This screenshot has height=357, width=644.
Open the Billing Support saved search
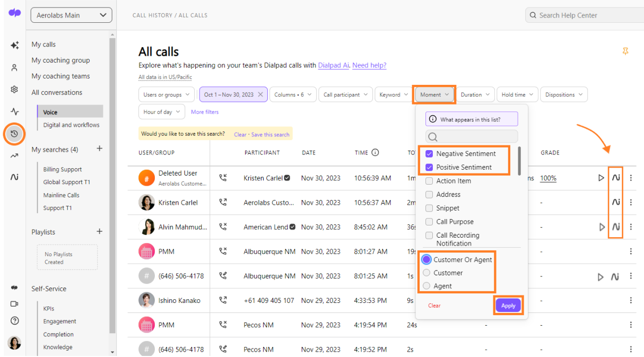click(x=63, y=169)
